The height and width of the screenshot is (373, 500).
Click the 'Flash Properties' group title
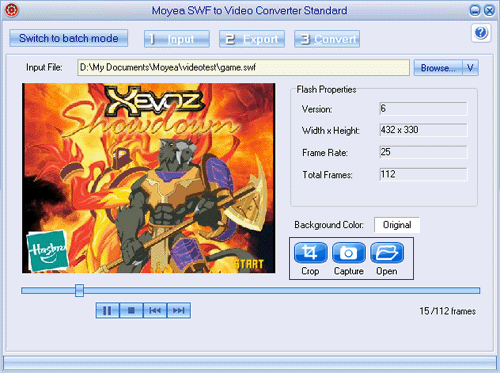click(326, 90)
